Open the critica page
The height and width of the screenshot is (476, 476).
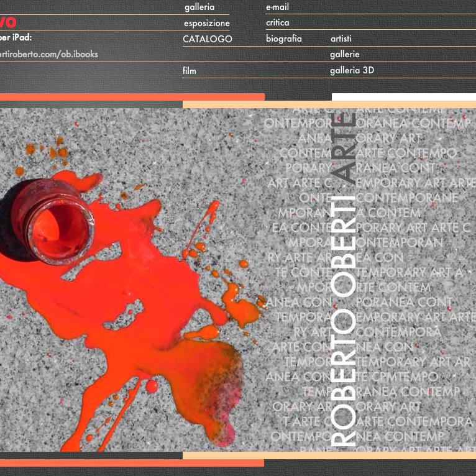click(278, 22)
